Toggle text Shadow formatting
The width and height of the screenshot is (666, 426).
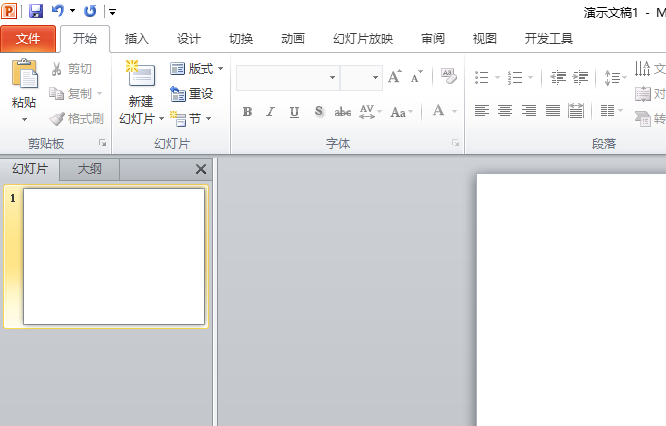point(319,112)
